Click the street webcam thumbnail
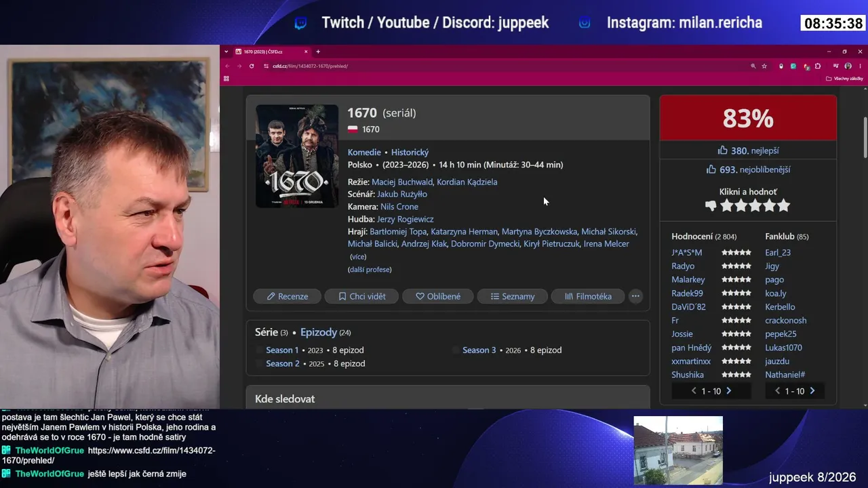Viewport: 868px width, 488px height. (x=678, y=450)
